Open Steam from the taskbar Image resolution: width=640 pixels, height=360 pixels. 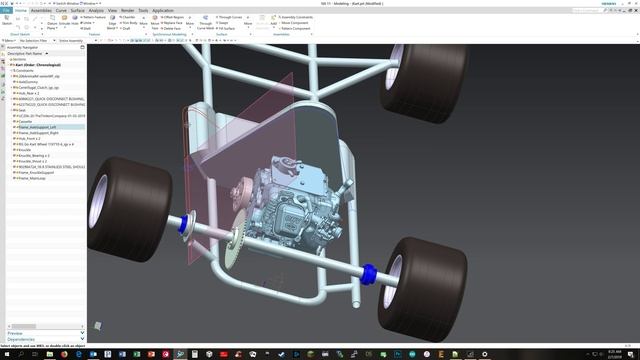click(282, 354)
